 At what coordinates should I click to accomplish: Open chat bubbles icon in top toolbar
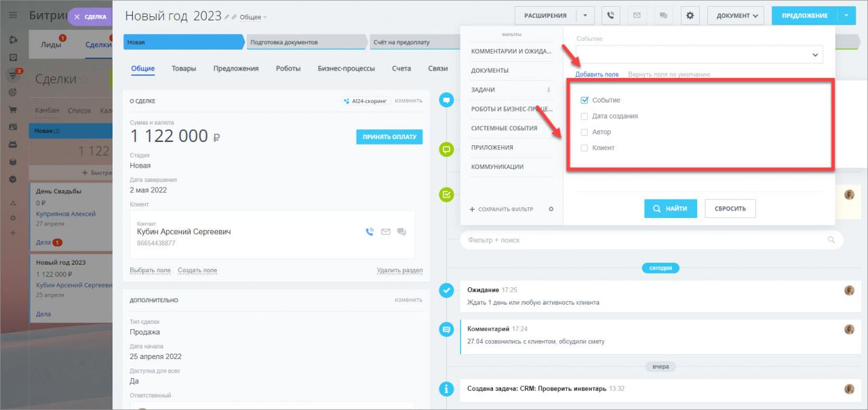(x=663, y=16)
